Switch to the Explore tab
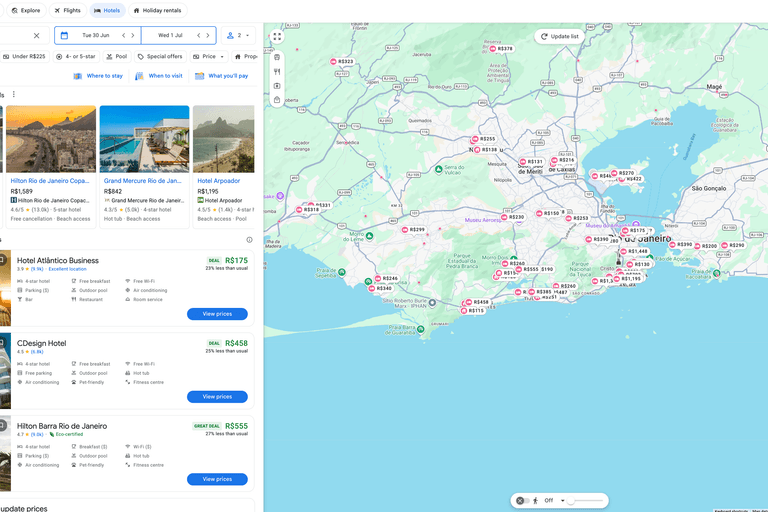Screen dimensions: 768x512 point(26,10)
